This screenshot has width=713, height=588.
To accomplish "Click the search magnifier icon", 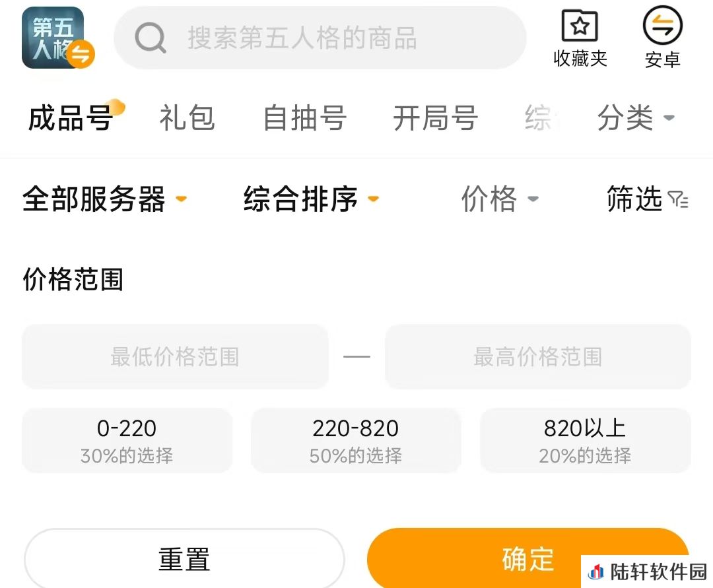I will tap(151, 38).
